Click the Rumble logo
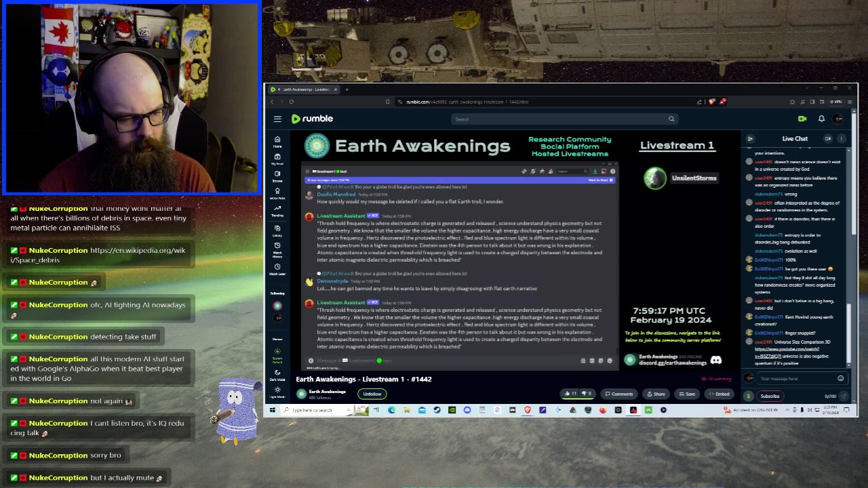The width and height of the screenshot is (868, 488). tap(312, 119)
